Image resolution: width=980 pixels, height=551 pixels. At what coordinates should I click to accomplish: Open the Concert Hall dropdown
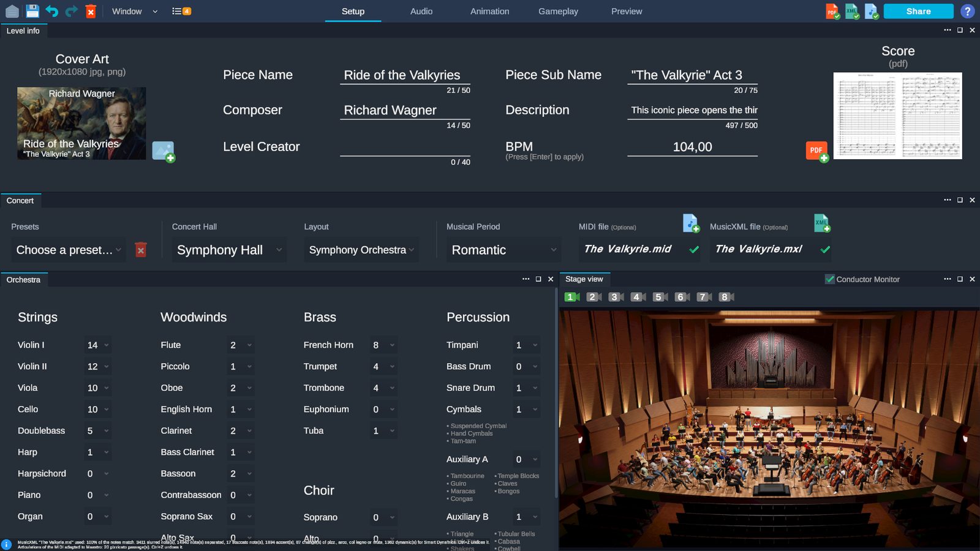[x=229, y=250]
